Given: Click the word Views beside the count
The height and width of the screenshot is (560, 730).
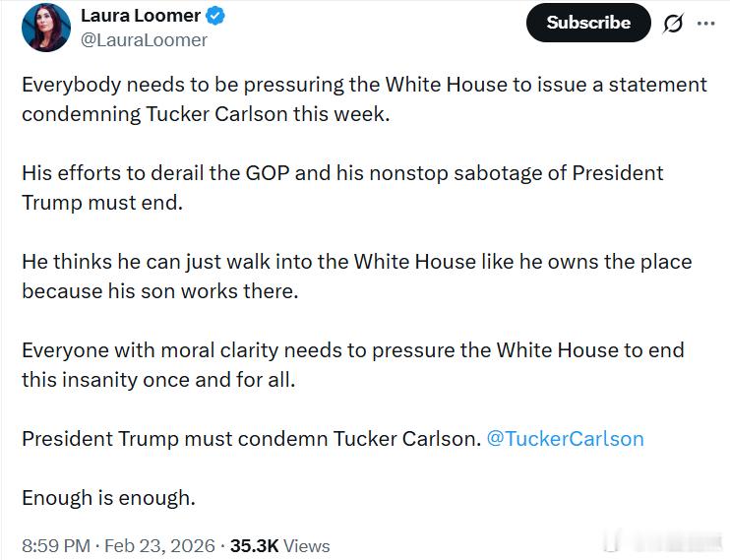Looking at the screenshot, I should pyautogui.click(x=307, y=545).
